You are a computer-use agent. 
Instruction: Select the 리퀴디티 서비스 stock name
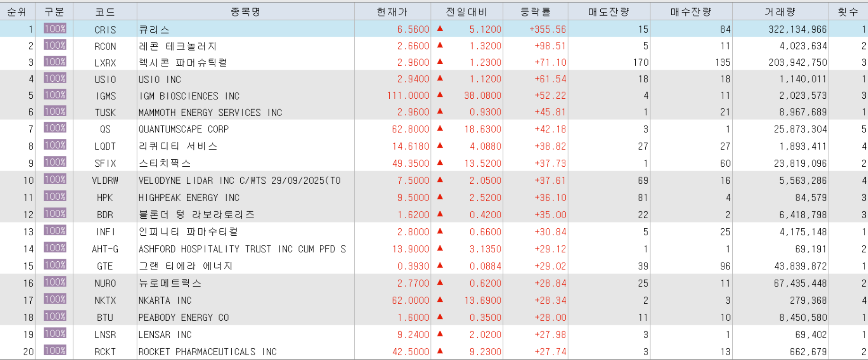[x=178, y=146]
